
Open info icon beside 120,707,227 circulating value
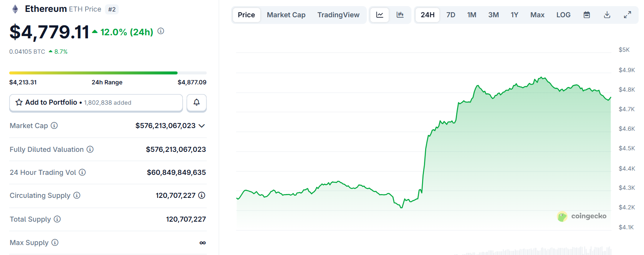(x=202, y=195)
